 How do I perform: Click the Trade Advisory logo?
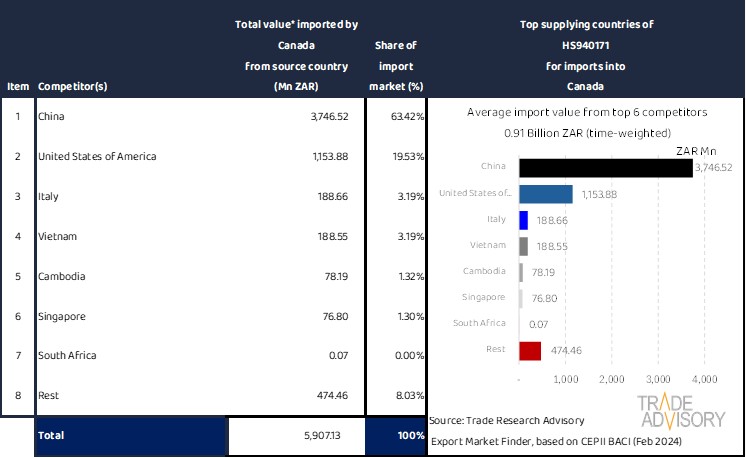681,412
